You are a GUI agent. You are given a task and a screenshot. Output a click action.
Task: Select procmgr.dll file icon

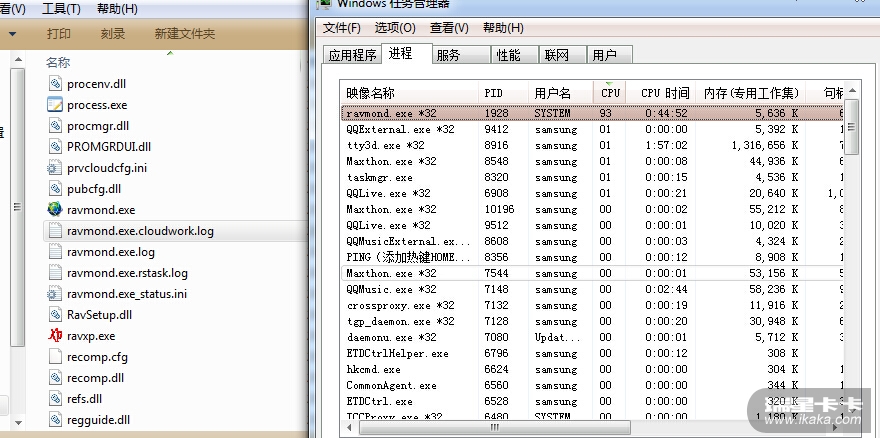pos(55,126)
